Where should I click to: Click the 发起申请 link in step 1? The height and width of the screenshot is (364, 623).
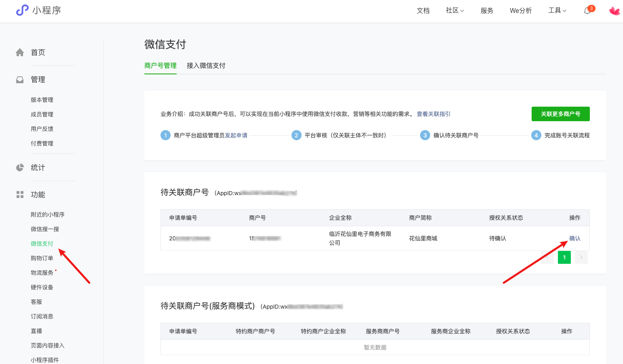pyautogui.click(x=236, y=135)
